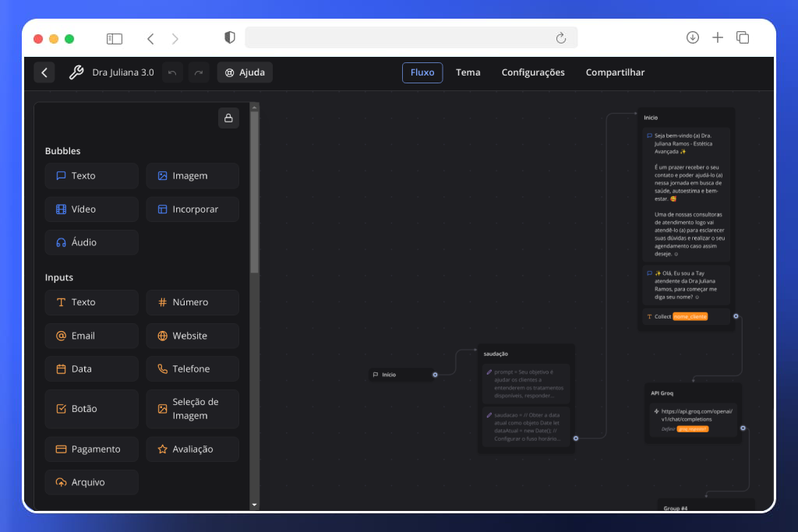Click the redo arrow icon
The width and height of the screenshot is (798, 532).
[x=199, y=72]
